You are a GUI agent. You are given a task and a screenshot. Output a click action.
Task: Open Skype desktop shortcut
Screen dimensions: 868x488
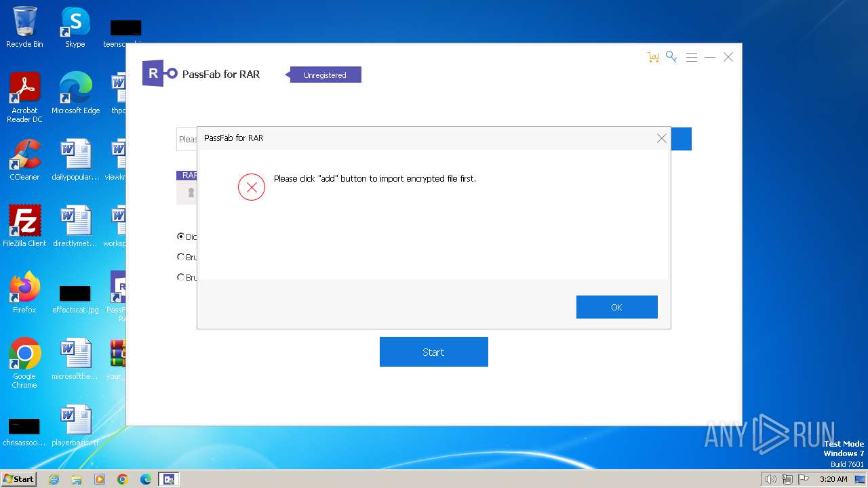click(x=75, y=27)
